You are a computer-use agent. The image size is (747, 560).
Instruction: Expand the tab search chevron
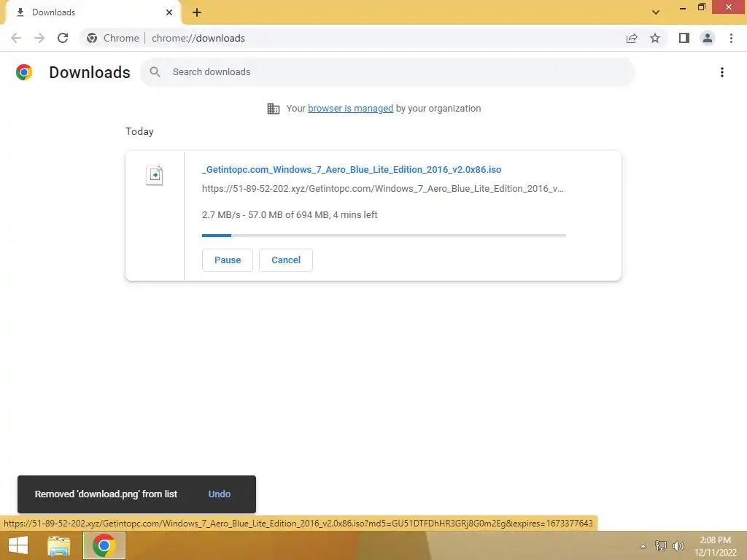[x=656, y=12]
